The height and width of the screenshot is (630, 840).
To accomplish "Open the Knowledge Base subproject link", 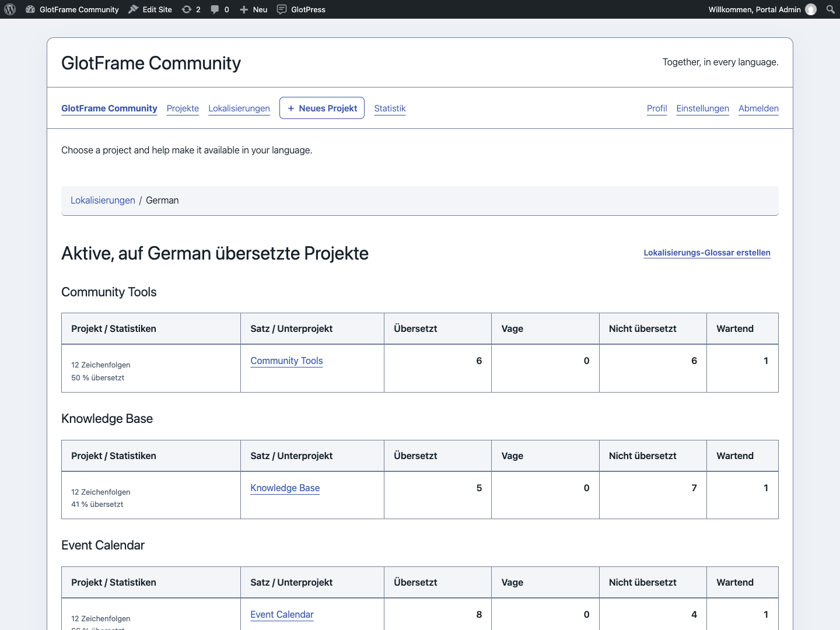I will click(285, 488).
